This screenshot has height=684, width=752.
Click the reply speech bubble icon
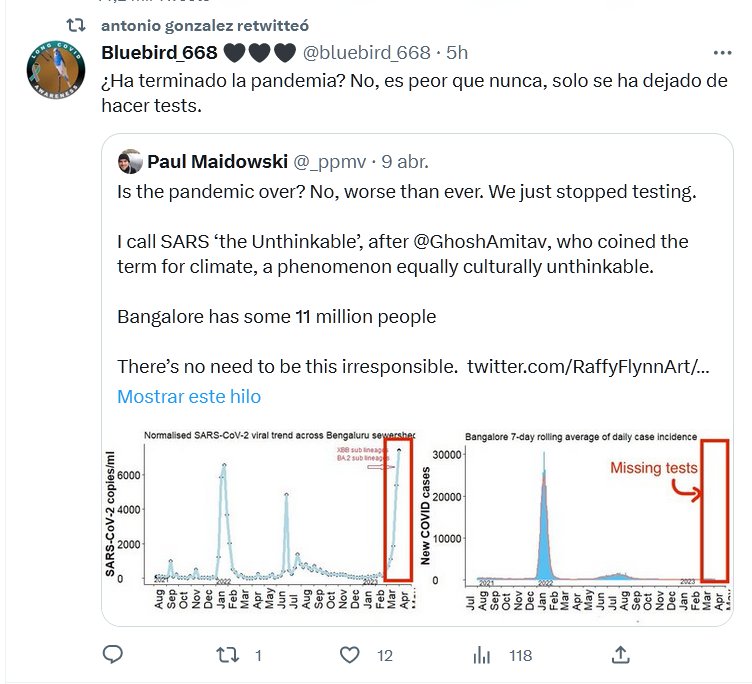tap(113, 655)
